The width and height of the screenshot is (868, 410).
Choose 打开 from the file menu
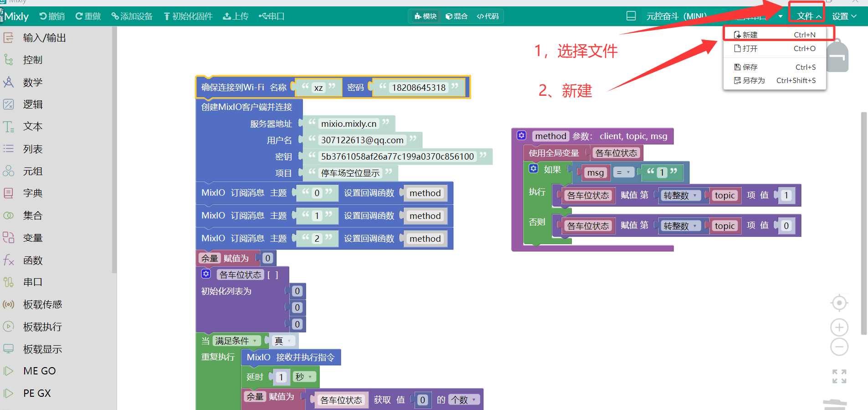click(775, 48)
